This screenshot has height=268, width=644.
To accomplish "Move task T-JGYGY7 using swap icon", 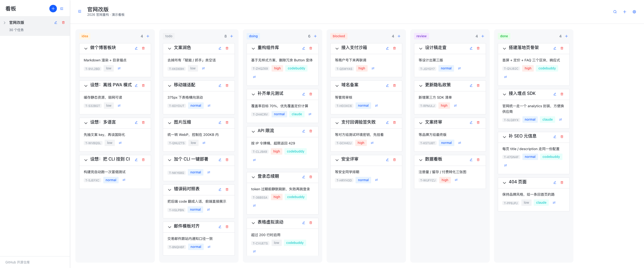I will point(459,68).
